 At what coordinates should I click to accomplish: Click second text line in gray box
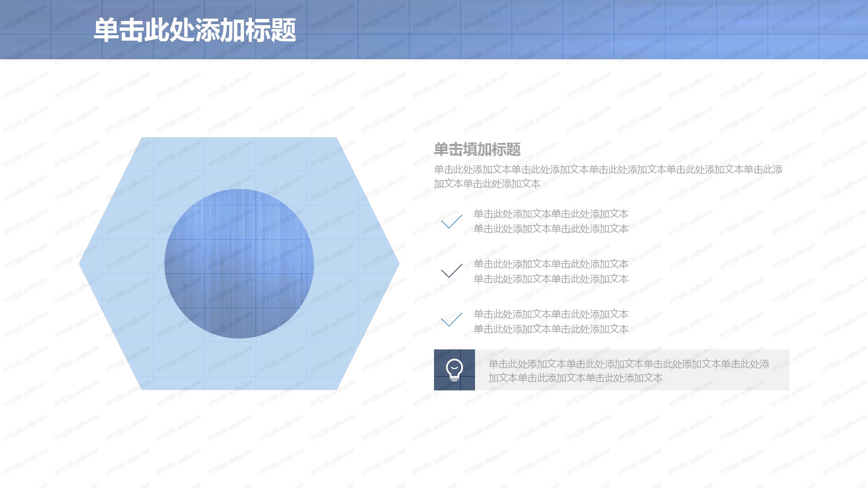tap(575, 378)
